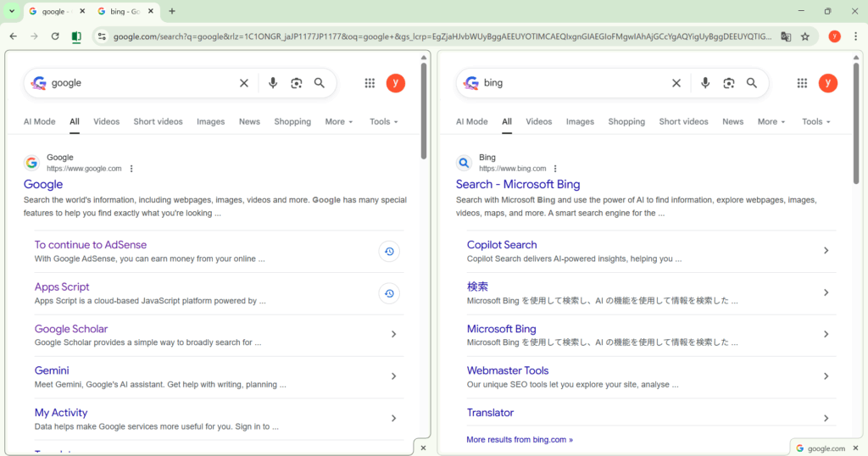
Task: Click the translate page icon in address bar
Action: [x=786, y=36]
